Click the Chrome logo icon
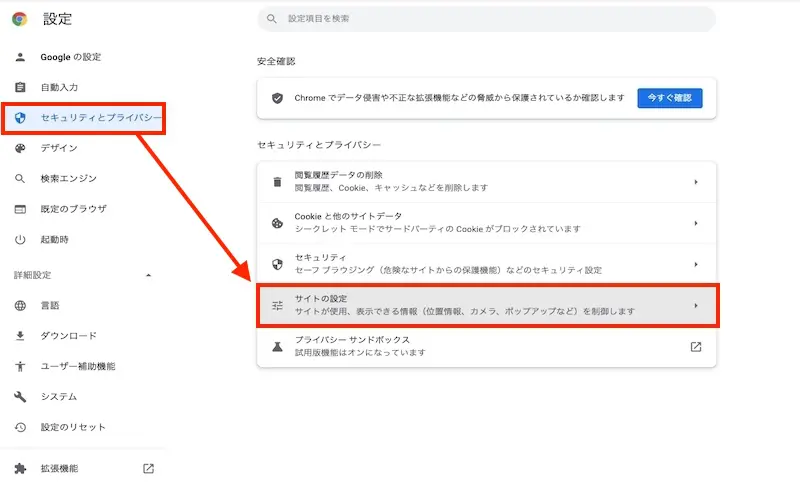This screenshot has height=487, width=800. [20, 19]
